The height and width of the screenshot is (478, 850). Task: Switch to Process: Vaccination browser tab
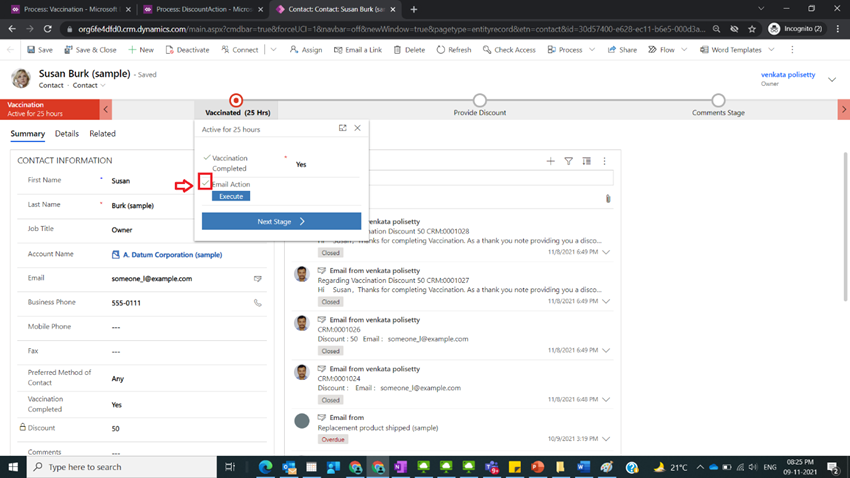pos(72,9)
